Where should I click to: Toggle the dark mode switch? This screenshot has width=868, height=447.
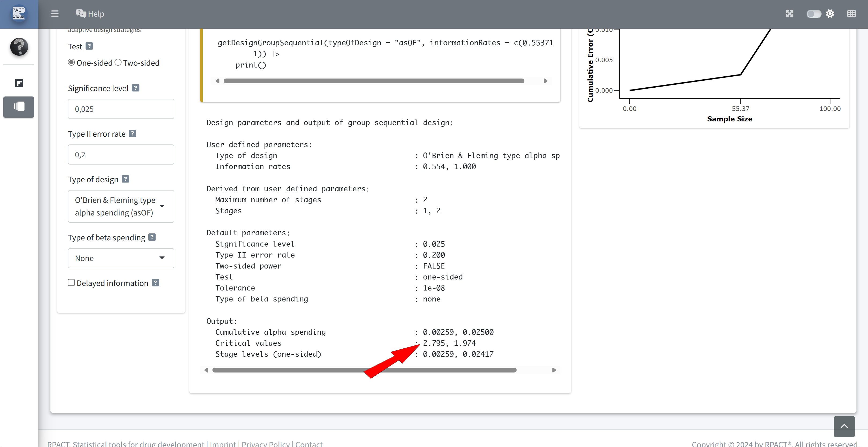(813, 14)
